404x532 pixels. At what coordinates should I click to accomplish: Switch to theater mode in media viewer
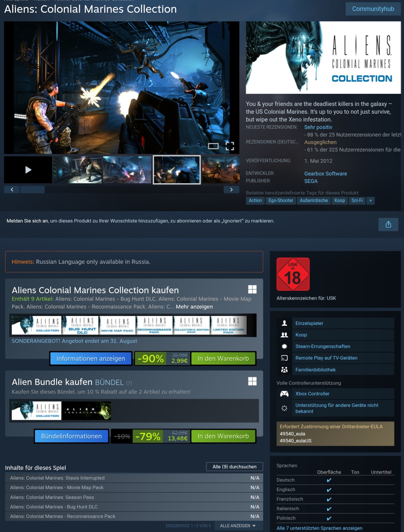213,146
